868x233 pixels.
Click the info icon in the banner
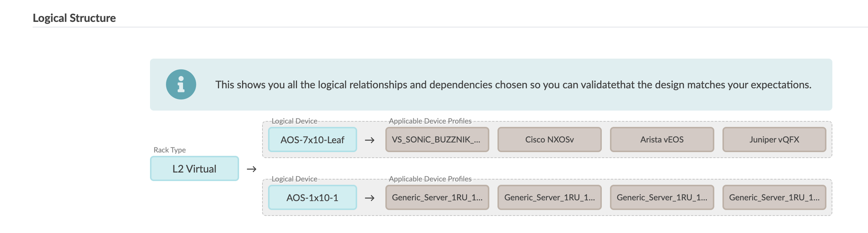click(181, 85)
